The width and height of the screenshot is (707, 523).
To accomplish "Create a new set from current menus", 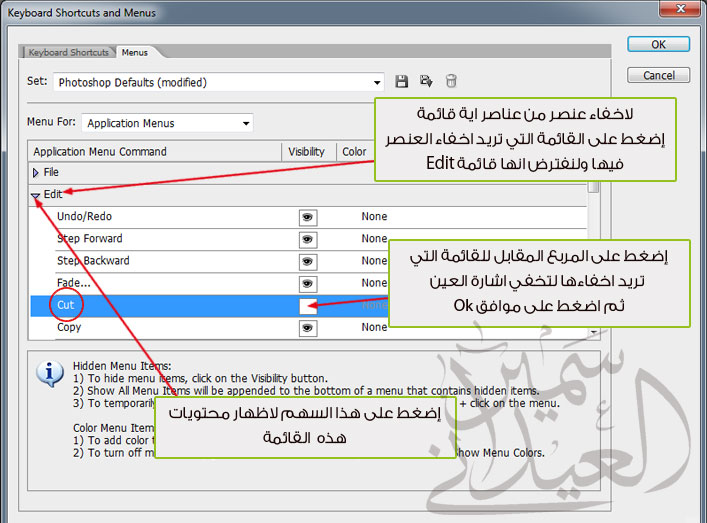I will pyautogui.click(x=426, y=82).
